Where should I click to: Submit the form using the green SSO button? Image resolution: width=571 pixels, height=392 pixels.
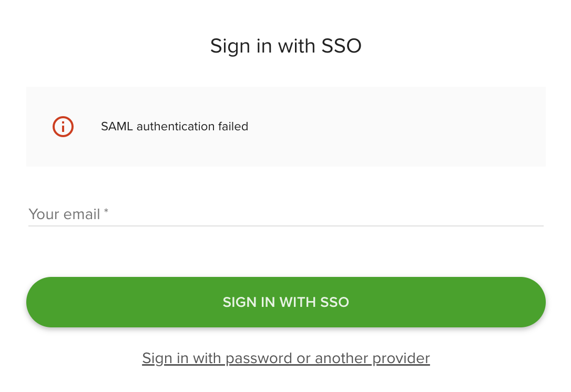click(x=285, y=302)
